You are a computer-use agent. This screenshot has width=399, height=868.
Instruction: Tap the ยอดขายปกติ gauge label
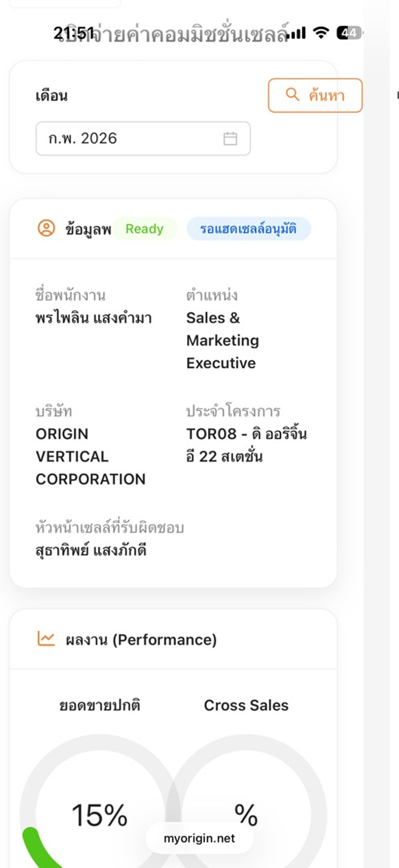(100, 705)
